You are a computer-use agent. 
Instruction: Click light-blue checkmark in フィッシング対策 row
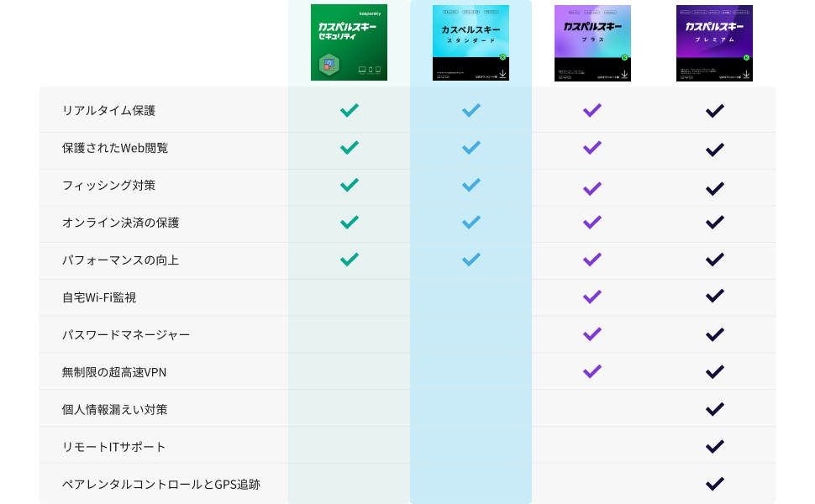pos(471,185)
